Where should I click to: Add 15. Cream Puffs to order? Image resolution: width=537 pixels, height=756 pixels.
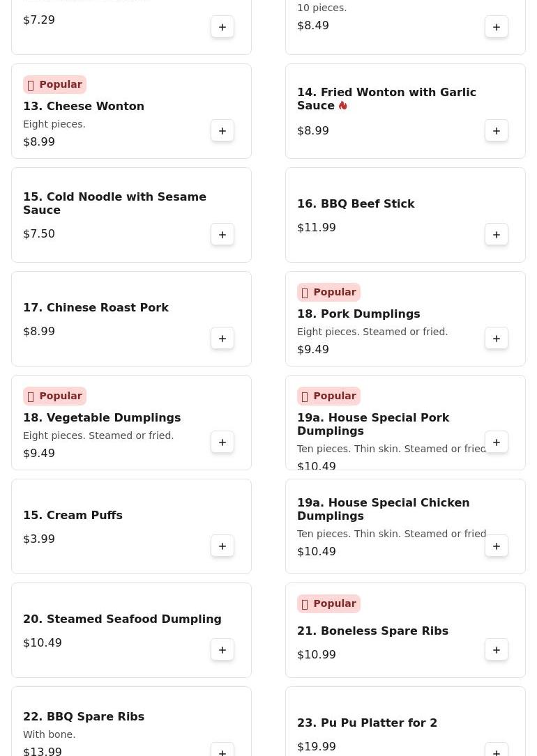coord(222,546)
